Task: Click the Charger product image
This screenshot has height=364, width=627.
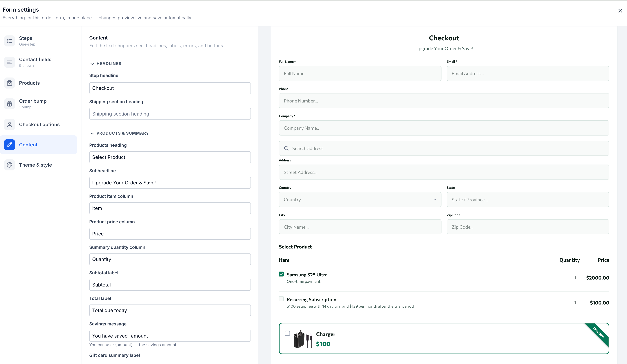Action: (303, 339)
